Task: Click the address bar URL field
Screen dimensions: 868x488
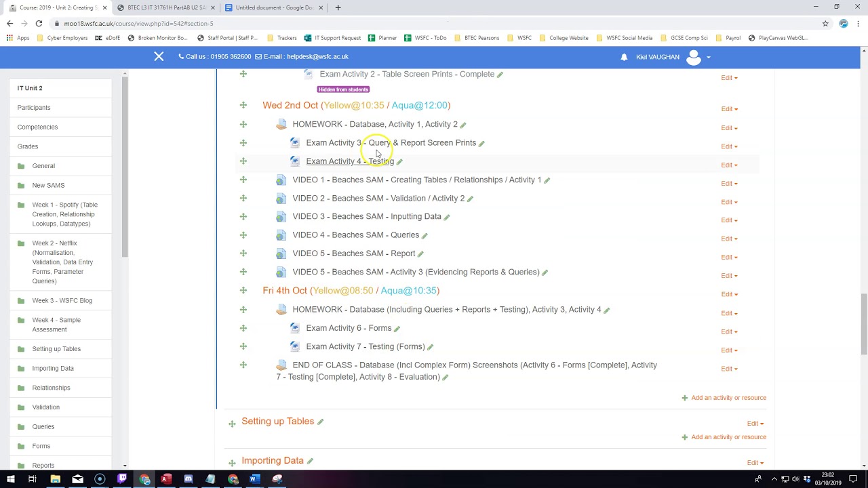Action: tap(434, 23)
